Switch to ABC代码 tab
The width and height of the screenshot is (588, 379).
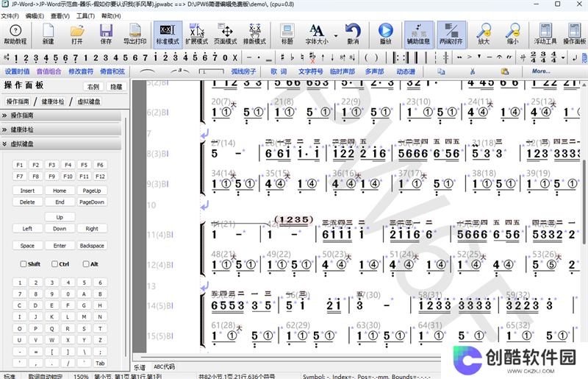(164, 366)
